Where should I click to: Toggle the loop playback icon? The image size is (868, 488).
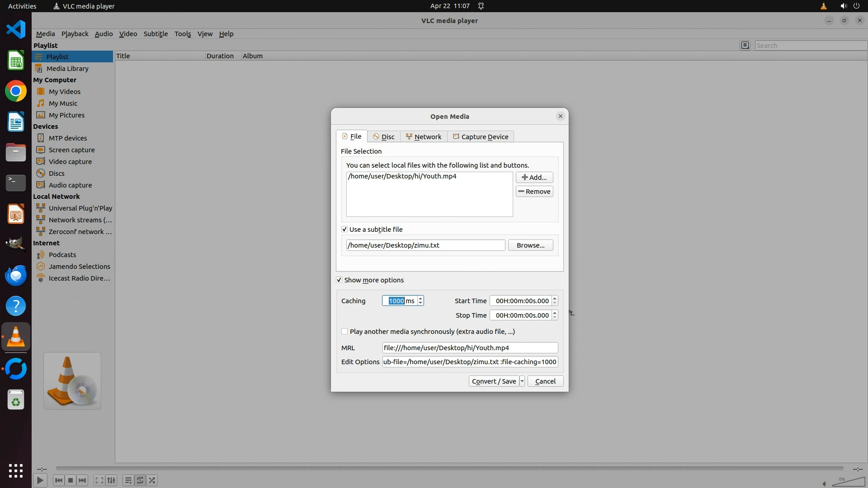pyautogui.click(x=140, y=480)
